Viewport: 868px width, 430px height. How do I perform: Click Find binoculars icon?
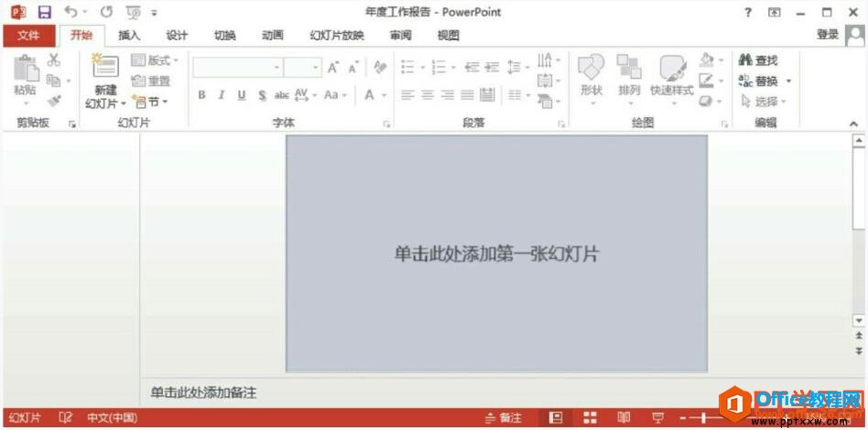pyautogui.click(x=745, y=59)
